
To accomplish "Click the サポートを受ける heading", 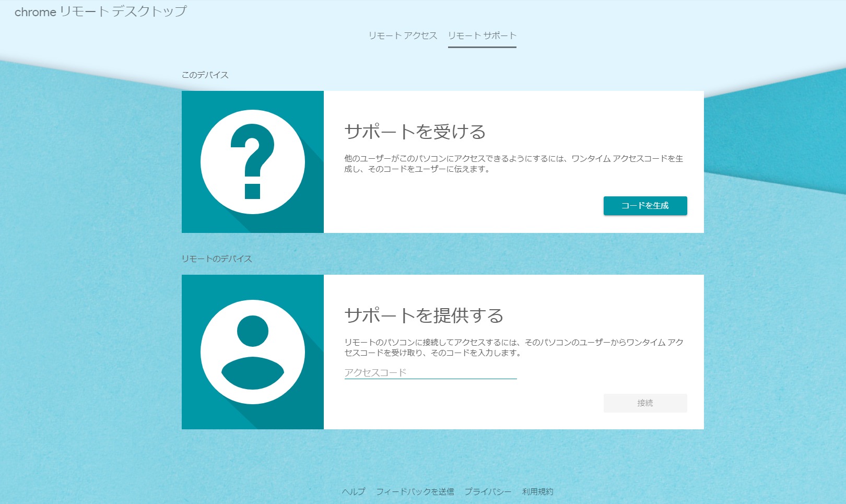I will tap(415, 132).
